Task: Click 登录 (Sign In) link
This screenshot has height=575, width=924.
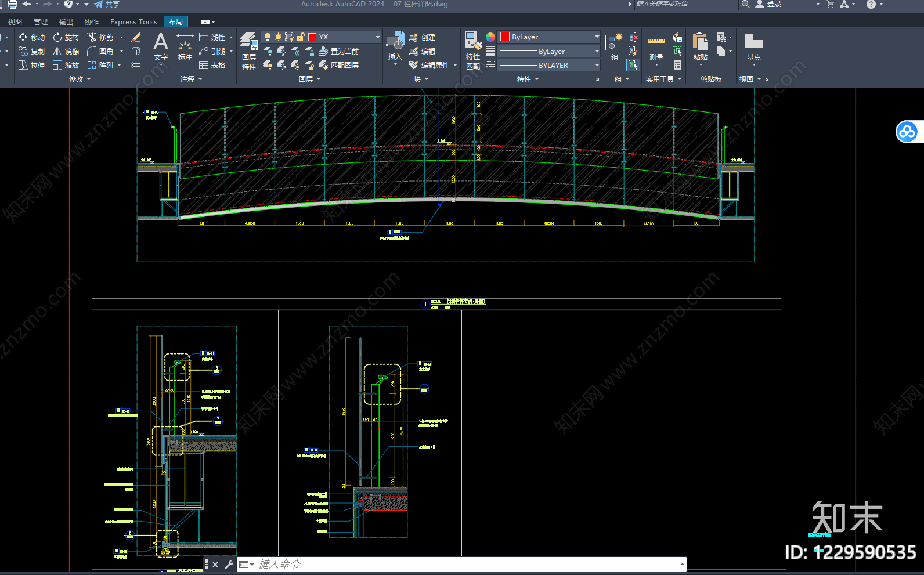Action: pos(768,4)
